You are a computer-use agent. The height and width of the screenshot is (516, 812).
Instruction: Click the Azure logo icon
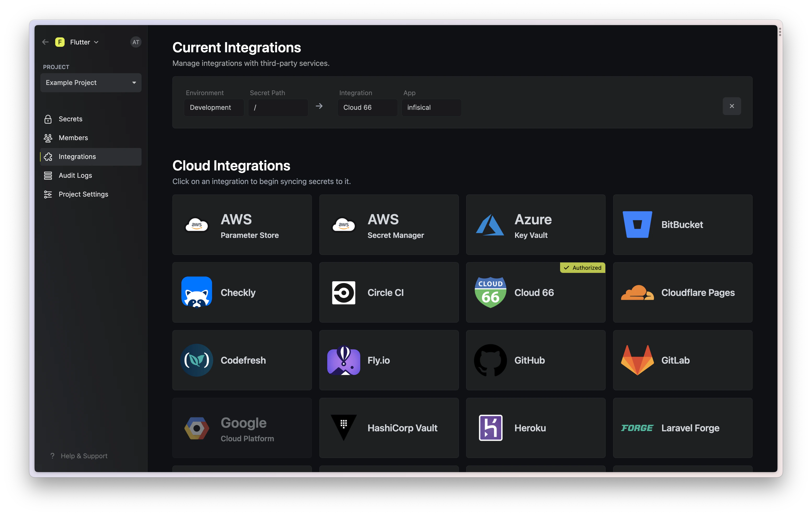[x=490, y=225]
